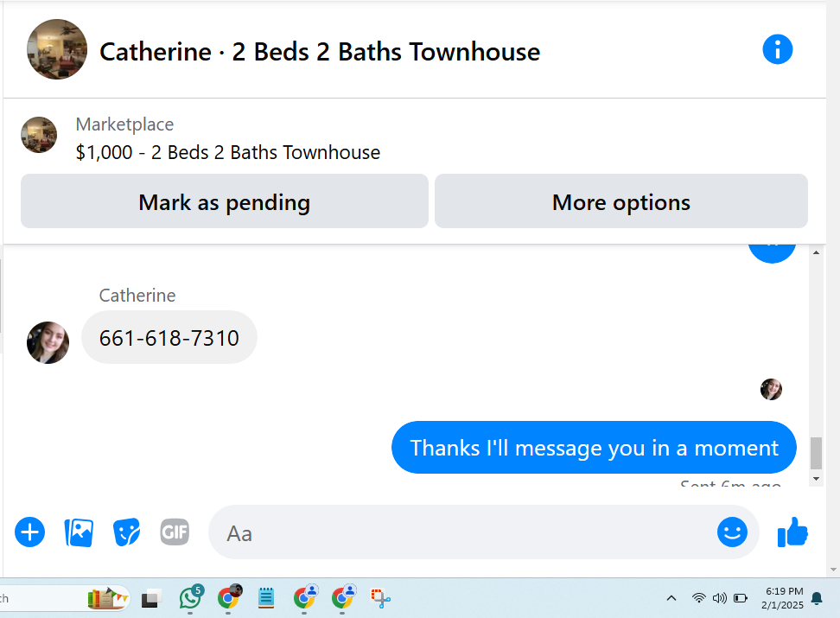Send a thumbs up like
Image resolution: width=840 pixels, height=618 pixels.
tap(792, 532)
